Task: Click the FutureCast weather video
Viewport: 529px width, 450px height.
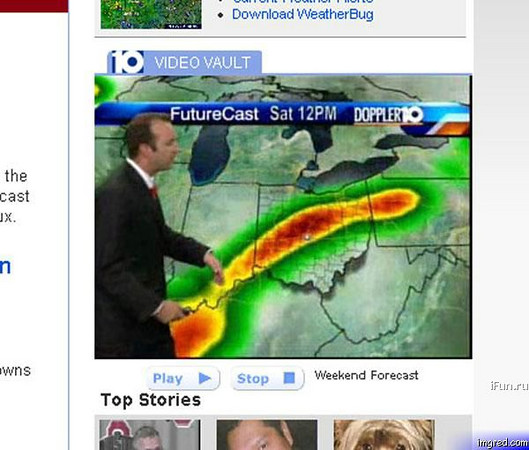Action: (x=283, y=216)
